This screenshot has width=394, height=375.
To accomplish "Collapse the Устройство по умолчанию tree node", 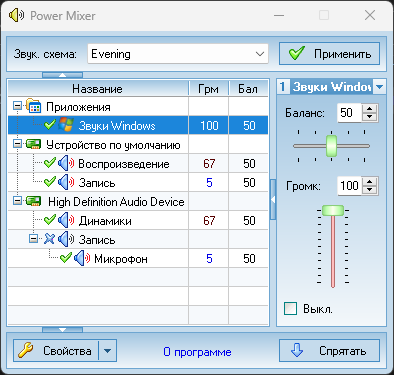I will click(17, 144).
